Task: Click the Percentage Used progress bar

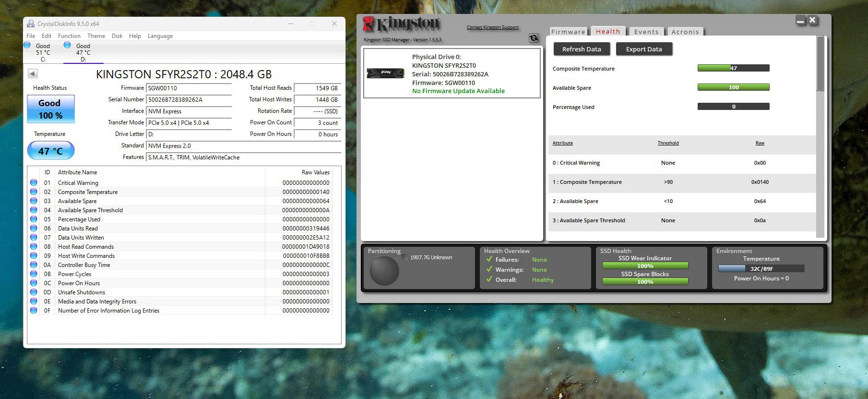Action: [x=734, y=107]
